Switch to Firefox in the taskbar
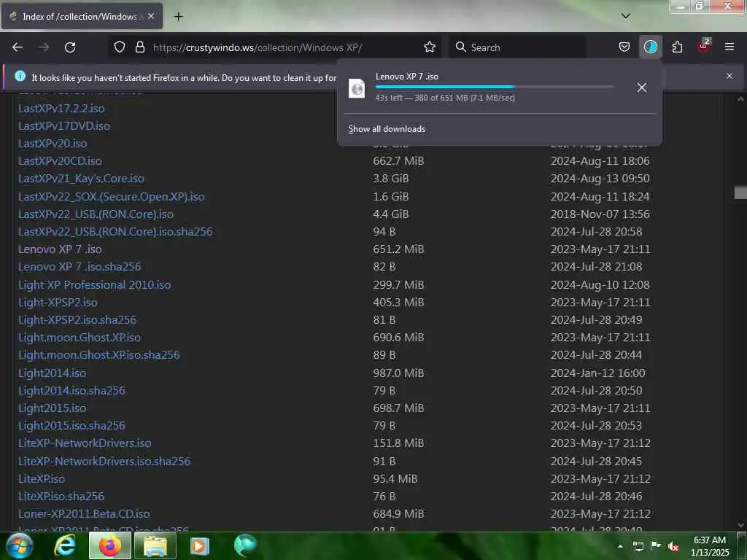Screen dimensions: 747x560 coord(110,545)
